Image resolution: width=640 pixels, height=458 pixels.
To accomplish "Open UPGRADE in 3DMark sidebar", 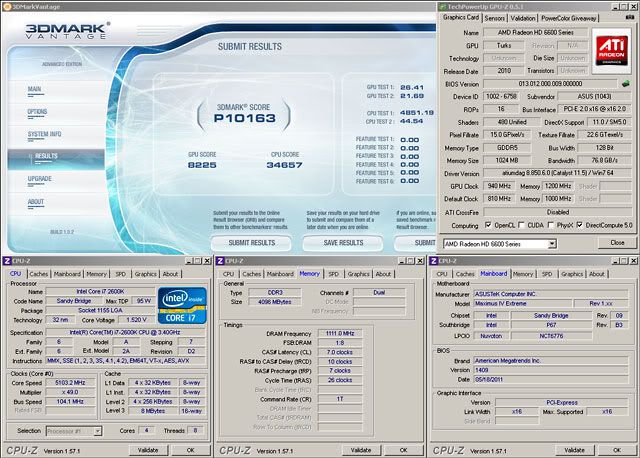I will click(x=40, y=179).
